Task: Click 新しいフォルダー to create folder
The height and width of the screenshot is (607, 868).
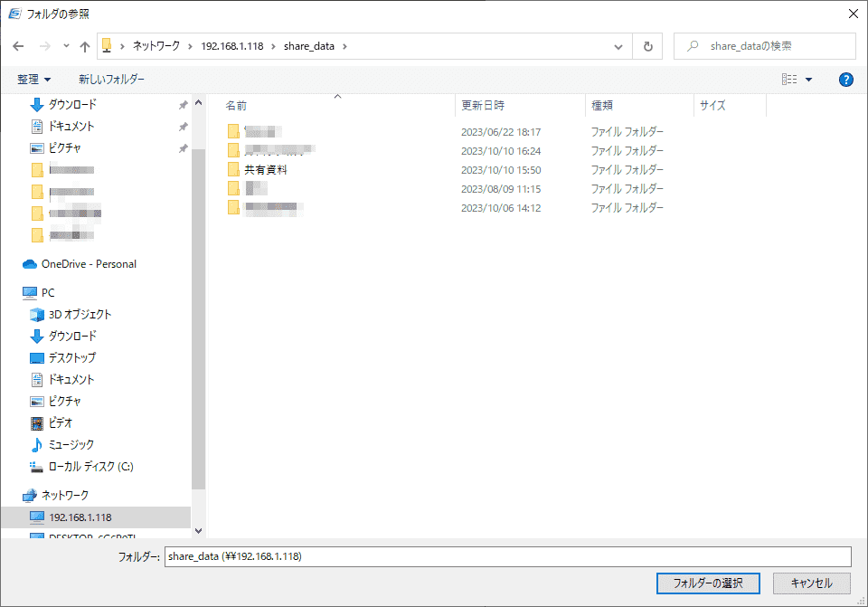Action: click(111, 80)
